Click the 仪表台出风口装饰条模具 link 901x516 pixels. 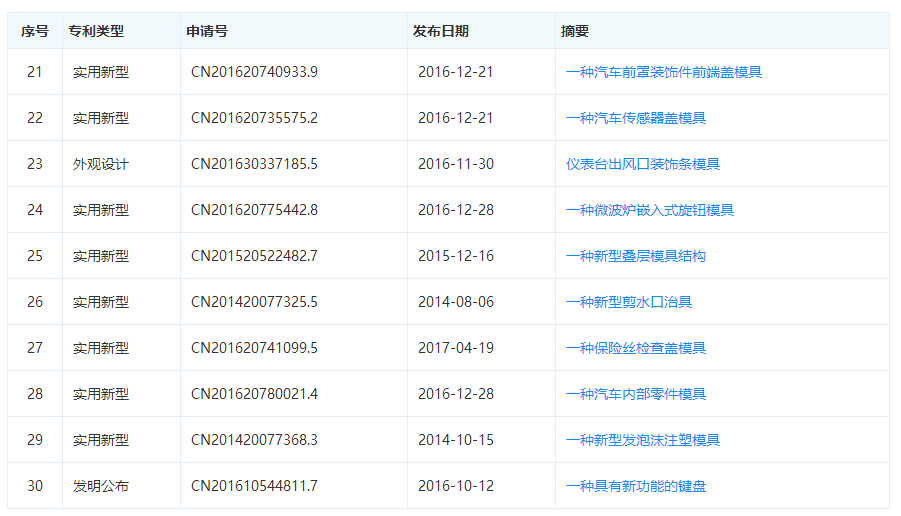pyautogui.click(x=643, y=164)
